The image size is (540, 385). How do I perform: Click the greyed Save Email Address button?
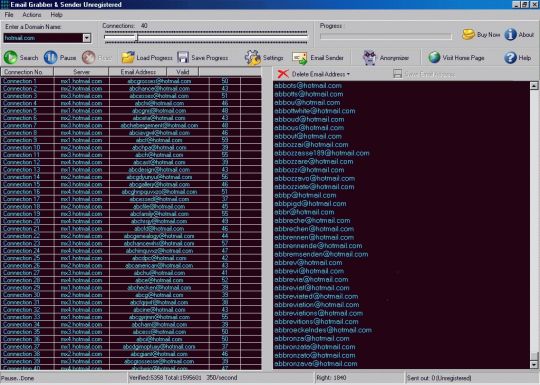pyautogui.click(x=424, y=74)
